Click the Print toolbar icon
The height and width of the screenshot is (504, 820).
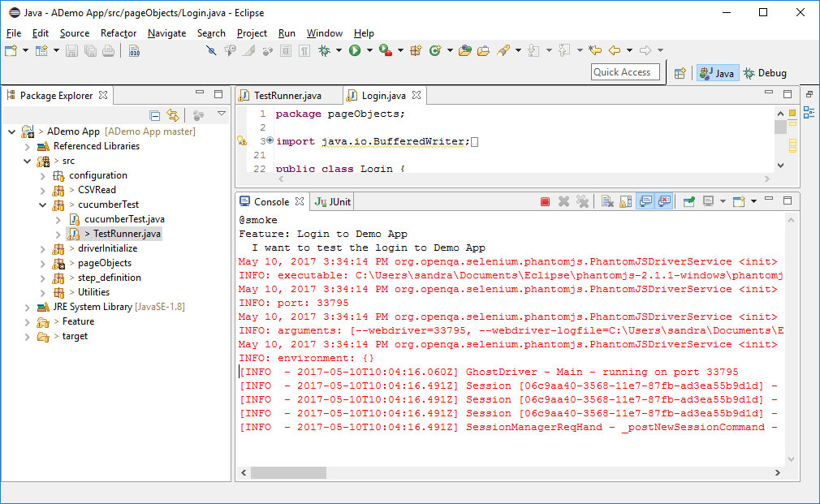click(x=108, y=50)
